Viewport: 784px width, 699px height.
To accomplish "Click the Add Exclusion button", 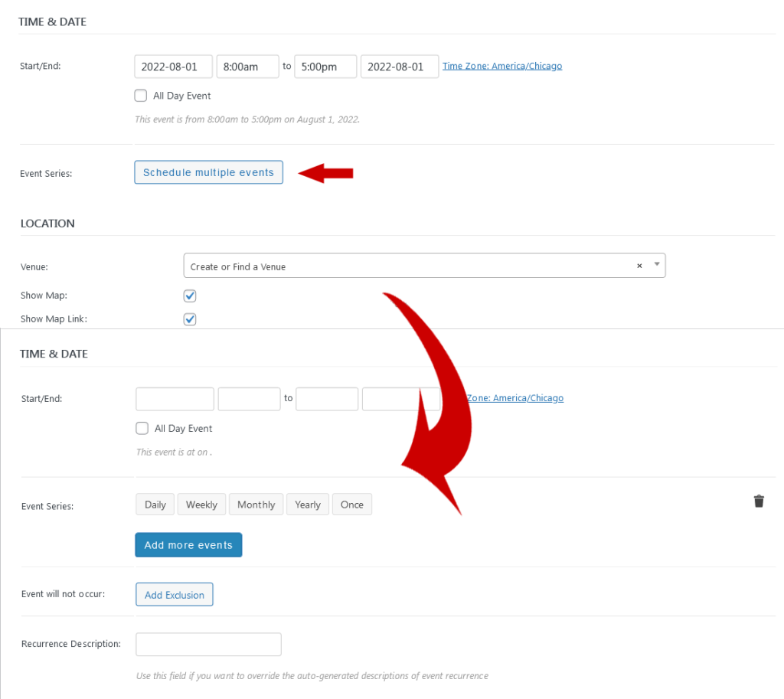I will click(175, 595).
